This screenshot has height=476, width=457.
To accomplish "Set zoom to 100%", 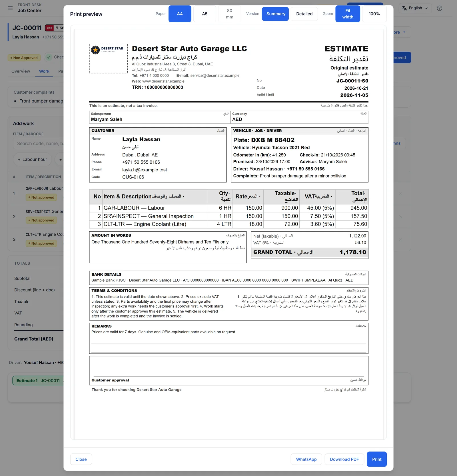I will pos(374,14).
